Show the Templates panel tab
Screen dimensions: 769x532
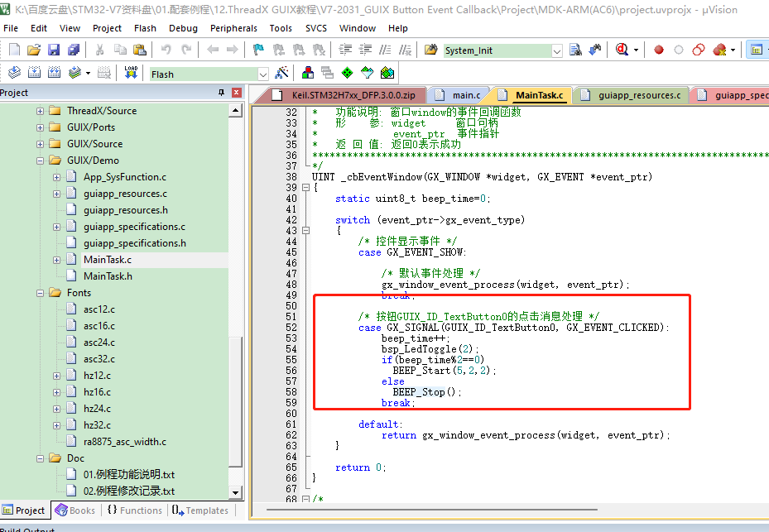click(200, 510)
